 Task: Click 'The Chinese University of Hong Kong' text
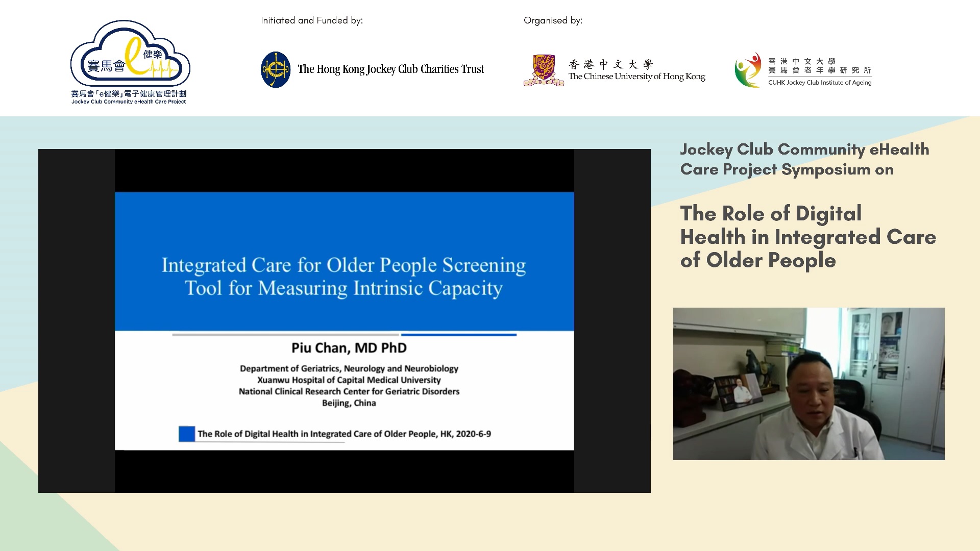(x=636, y=77)
